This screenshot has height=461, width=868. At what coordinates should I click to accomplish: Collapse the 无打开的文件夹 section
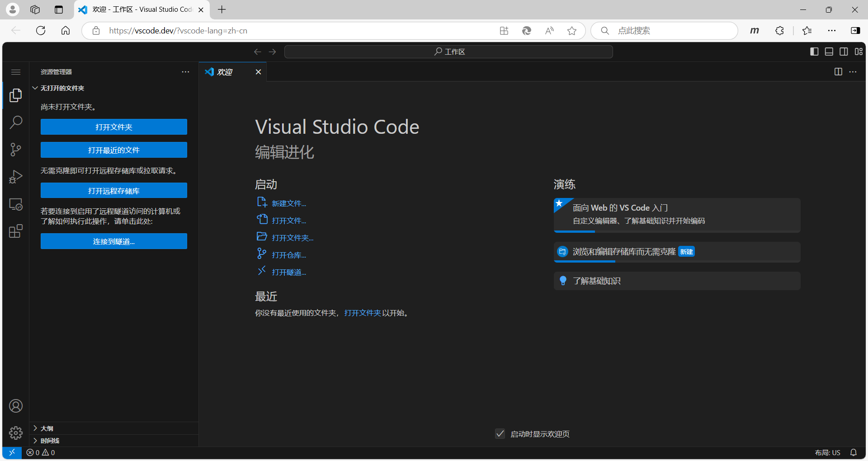point(114,88)
